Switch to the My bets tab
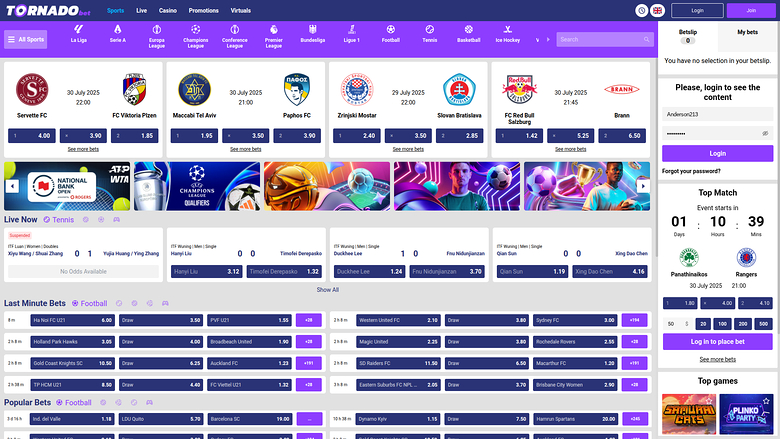The height and width of the screenshot is (439, 780). pyautogui.click(x=746, y=33)
